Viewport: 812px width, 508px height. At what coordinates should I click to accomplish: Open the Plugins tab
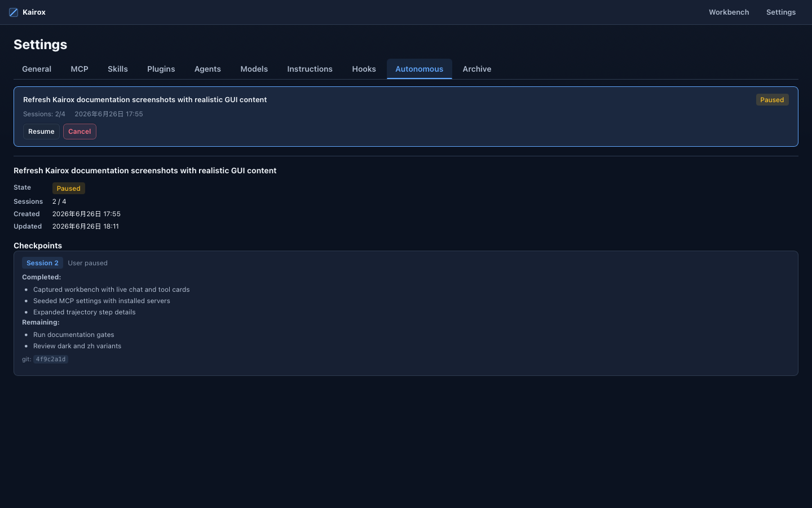[x=161, y=69]
